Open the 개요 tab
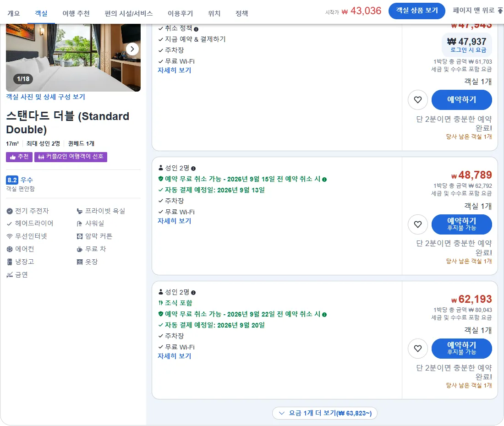Viewport: 504px width, 426px height. click(x=13, y=13)
